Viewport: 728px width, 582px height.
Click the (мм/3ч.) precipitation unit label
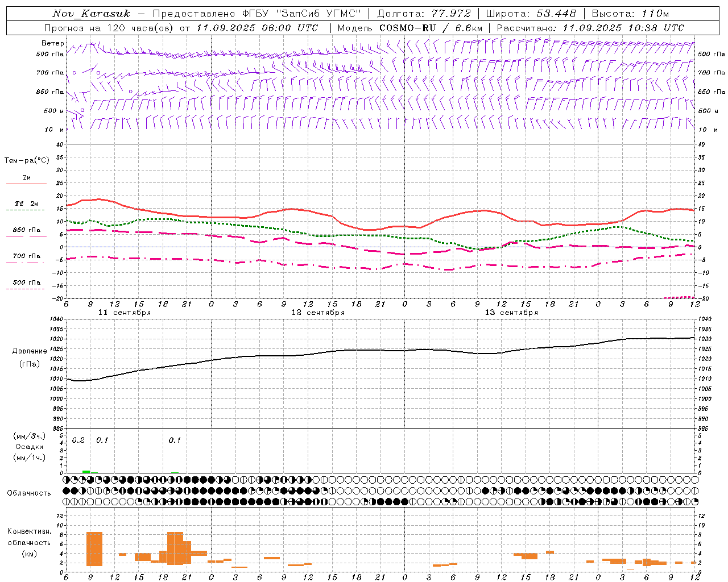[x=30, y=436]
